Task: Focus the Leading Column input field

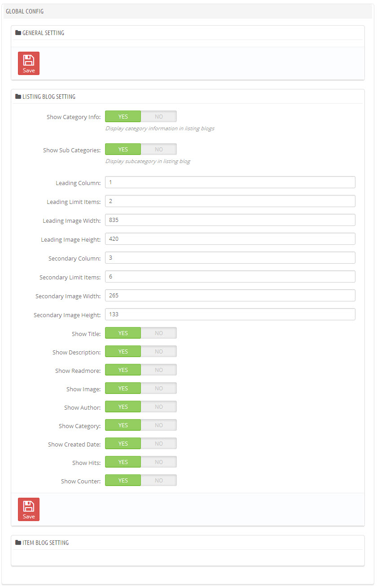Action: coord(230,182)
